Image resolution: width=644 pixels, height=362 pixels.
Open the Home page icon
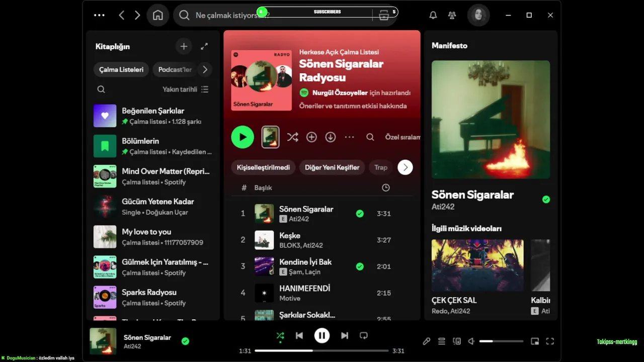pyautogui.click(x=157, y=15)
